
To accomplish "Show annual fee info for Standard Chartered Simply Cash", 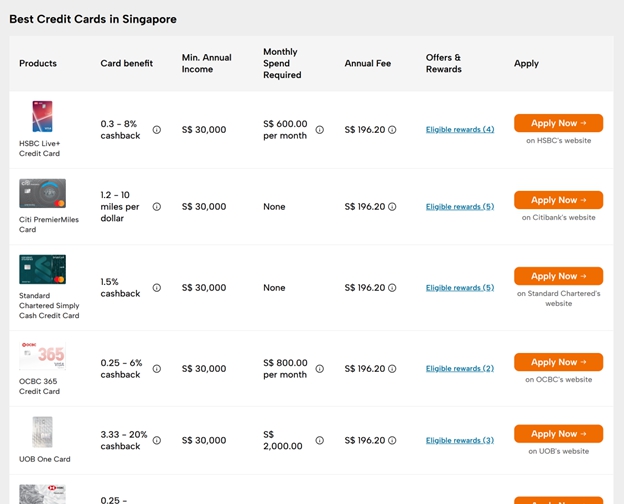I will click(392, 287).
